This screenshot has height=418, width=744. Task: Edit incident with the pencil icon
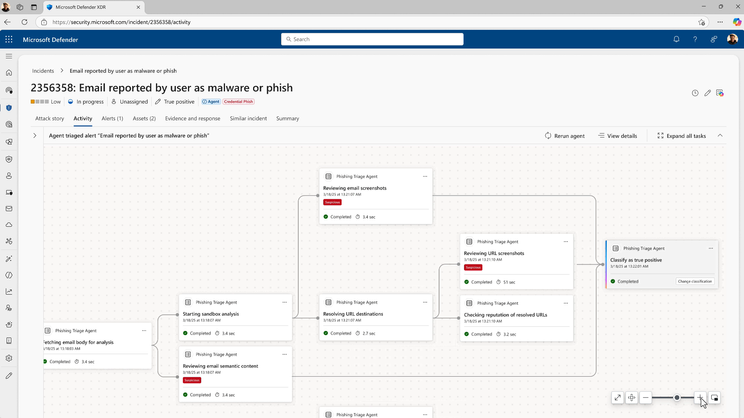(707, 93)
